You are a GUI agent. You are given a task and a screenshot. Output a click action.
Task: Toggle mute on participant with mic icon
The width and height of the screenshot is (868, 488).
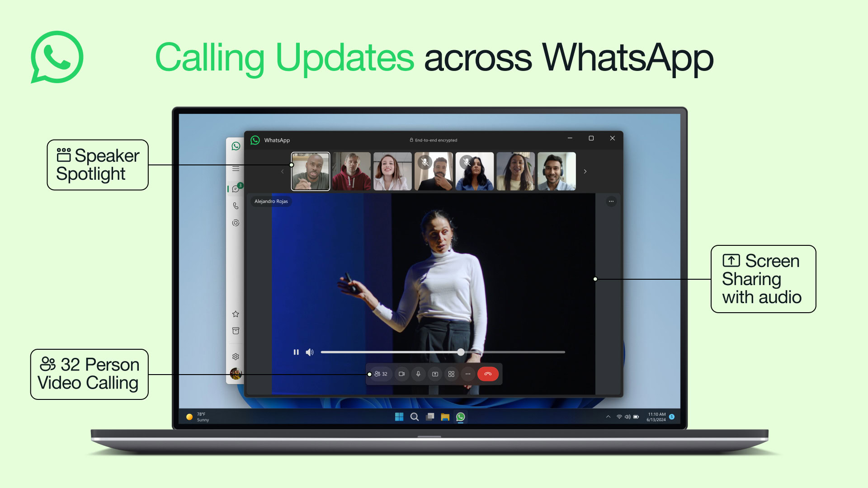tap(424, 161)
